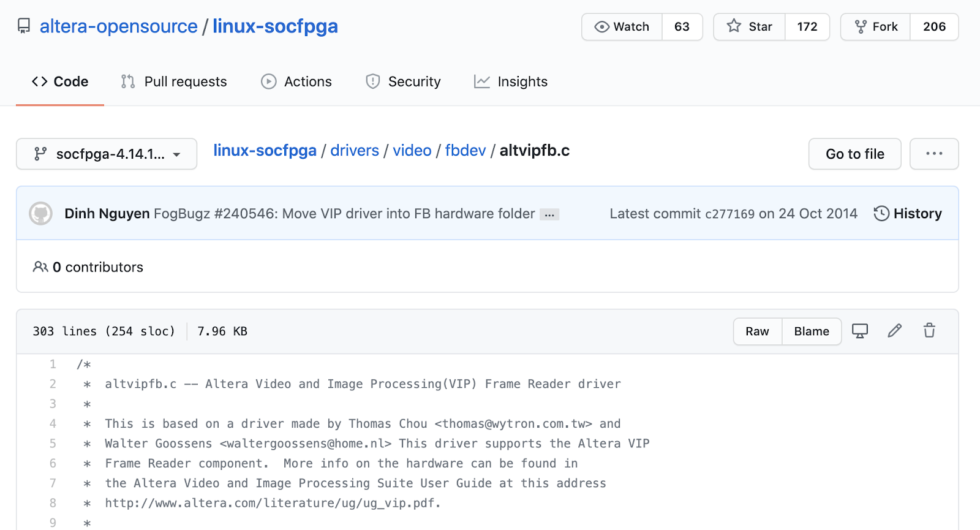
Task: Switch to the Actions tab
Action: [296, 81]
